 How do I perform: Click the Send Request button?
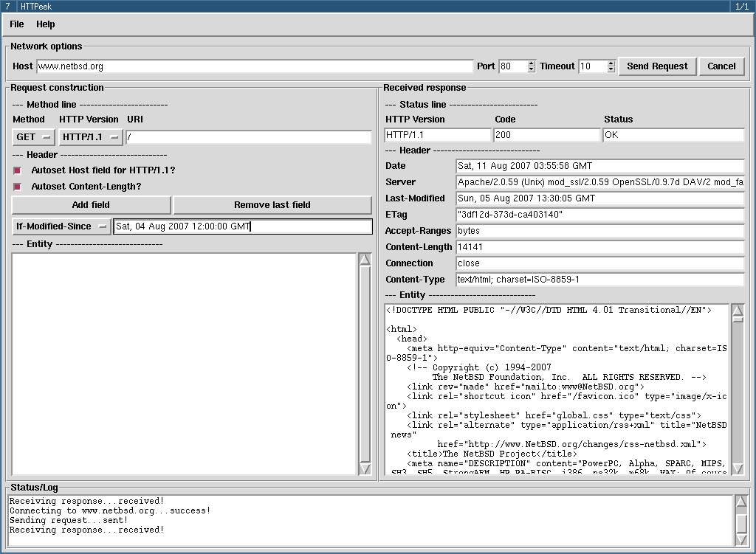click(657, 66)
